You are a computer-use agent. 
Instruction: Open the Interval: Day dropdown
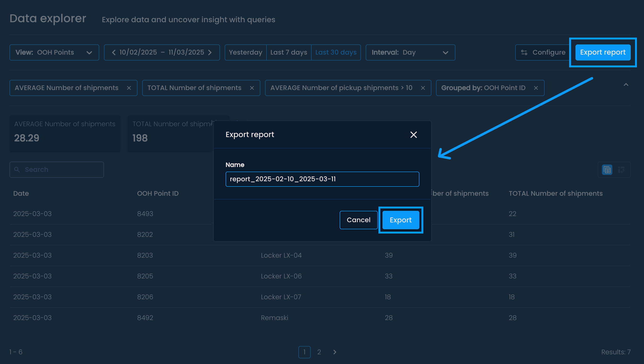410,52
